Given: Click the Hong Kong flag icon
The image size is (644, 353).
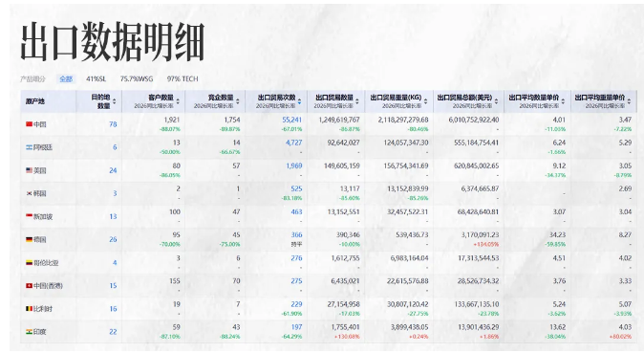Looking at the screenshot, I should (x=30, y=285).
